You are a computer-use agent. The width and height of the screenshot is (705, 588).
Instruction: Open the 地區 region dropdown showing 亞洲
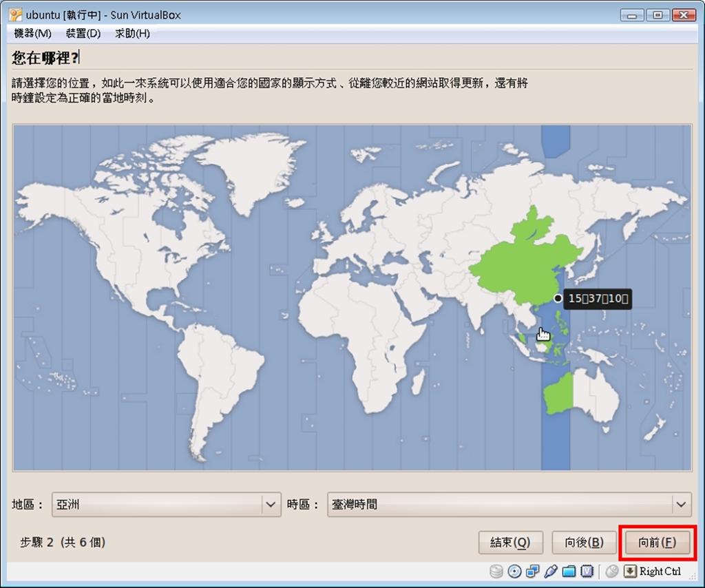pos(165,505)
